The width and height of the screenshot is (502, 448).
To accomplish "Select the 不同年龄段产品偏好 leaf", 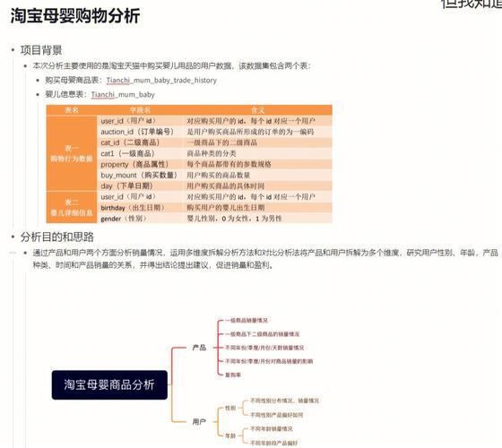I will (x=274, y=444).
